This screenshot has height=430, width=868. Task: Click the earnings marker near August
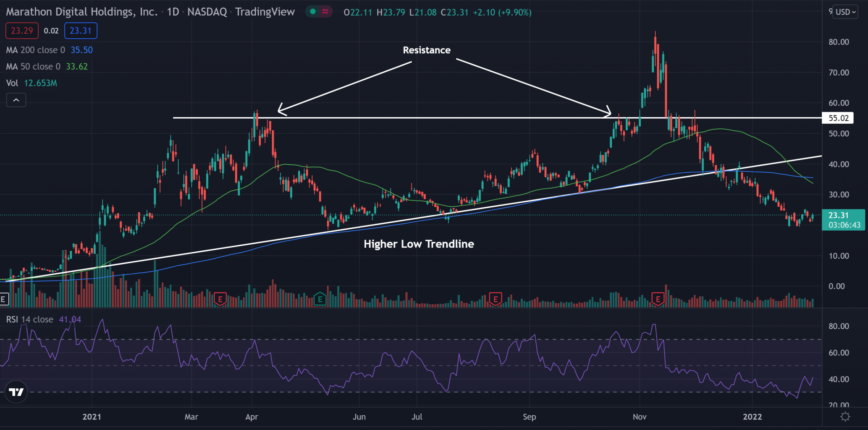click(495, 299)
